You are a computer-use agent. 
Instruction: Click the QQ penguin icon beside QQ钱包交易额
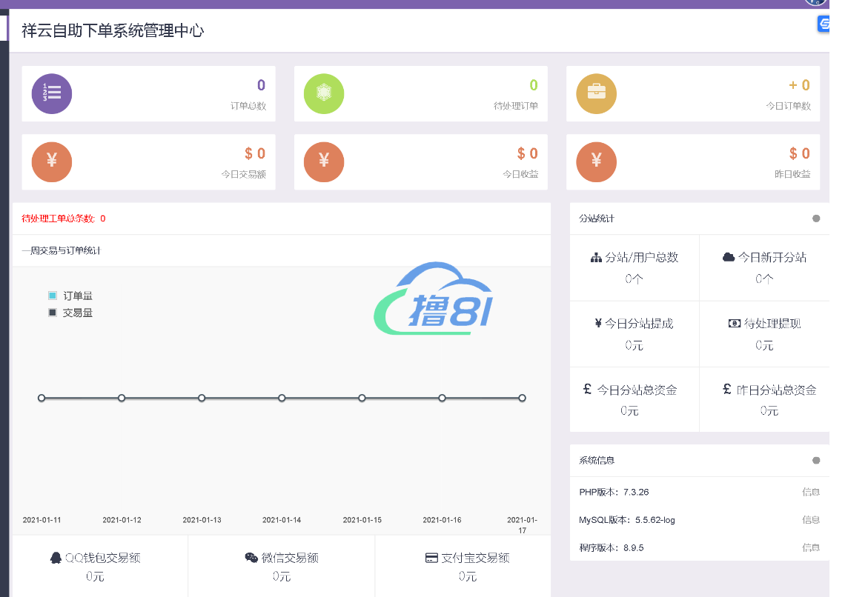pos(56,558)
